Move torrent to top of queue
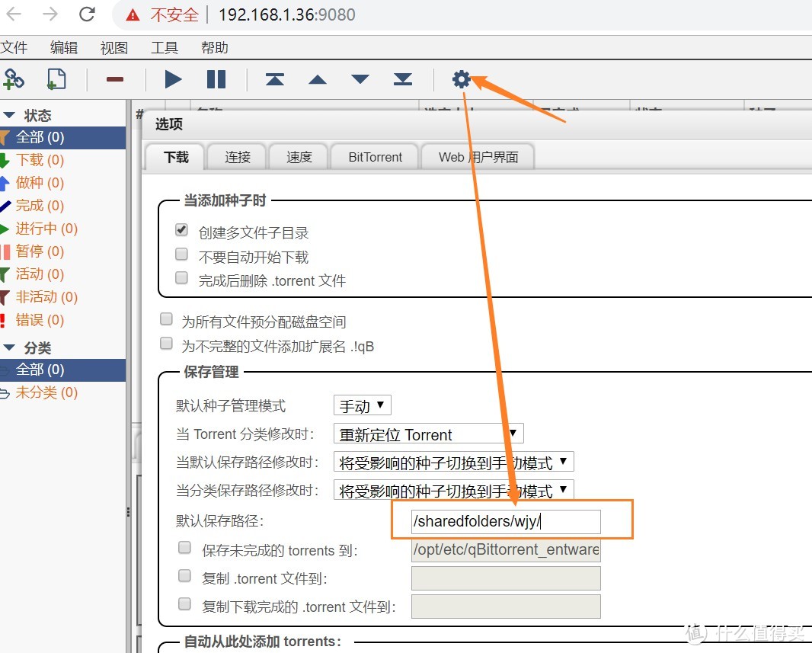 (274, 79)
